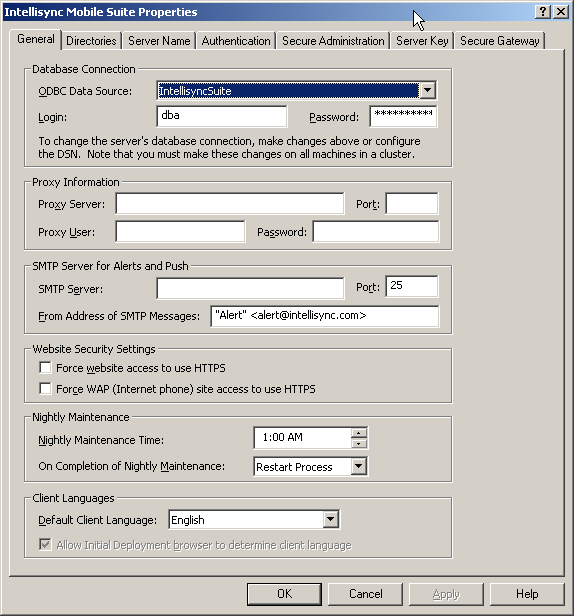Viewport: 574px width, 616px height.
Task: Toggle Allow Initial Deployment browser language checkbox
Action: tap(45, 544)
